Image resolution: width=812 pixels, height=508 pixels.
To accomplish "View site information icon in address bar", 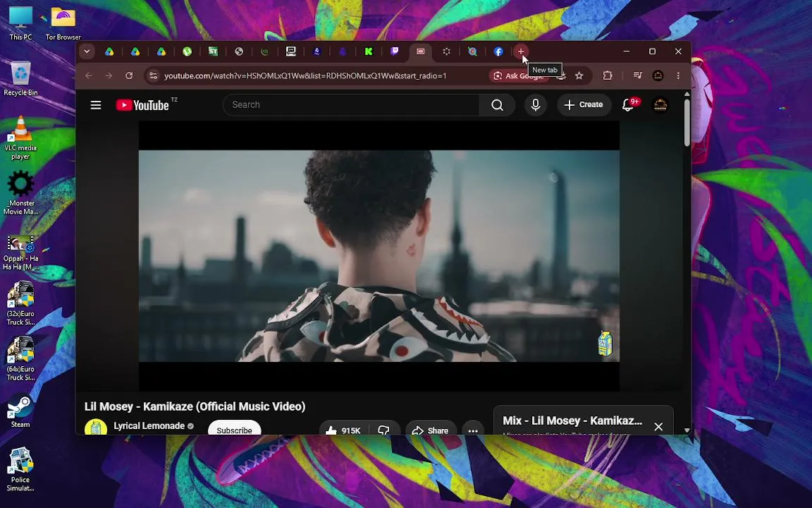I will click(x=153, y=75).
